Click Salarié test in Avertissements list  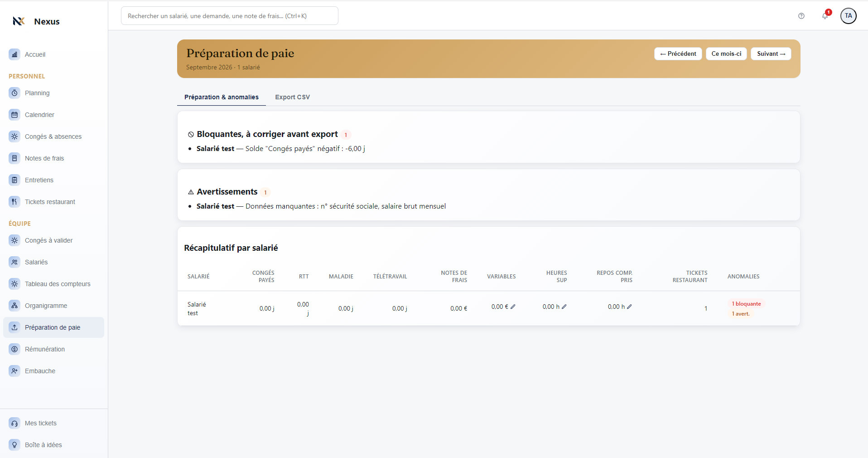(x=215, y=206)
